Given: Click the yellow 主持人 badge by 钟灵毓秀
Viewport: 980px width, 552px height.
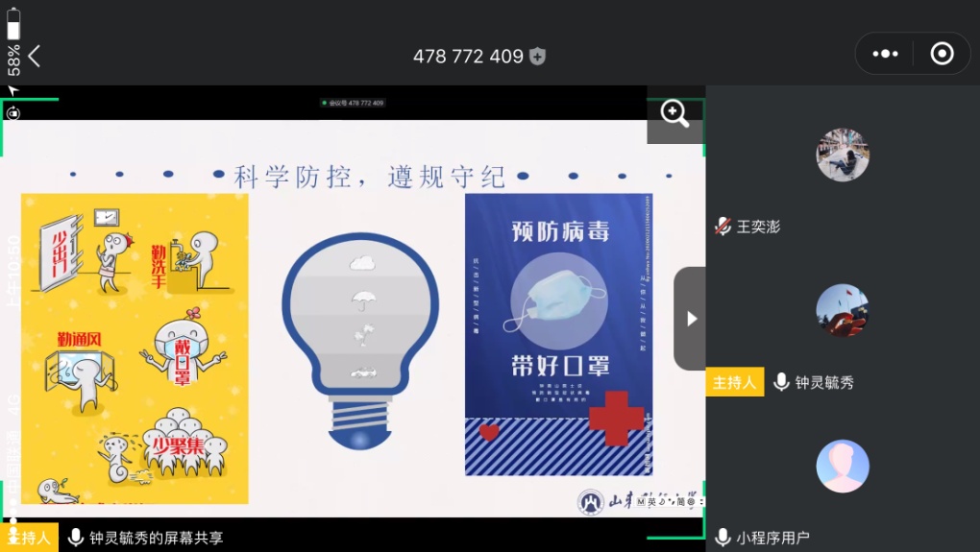Looking at the screenshot, I should (735, 382).
